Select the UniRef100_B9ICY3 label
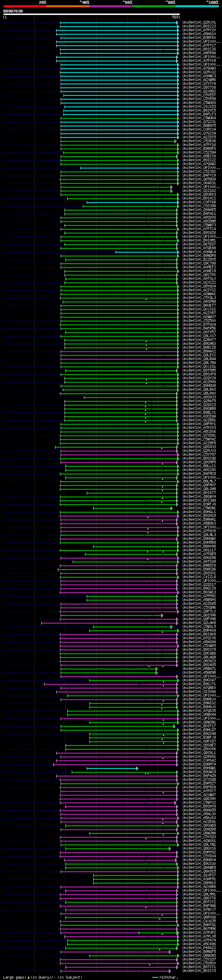The width and height of the screenshot is (222, 980). click(x=199, y=971)
